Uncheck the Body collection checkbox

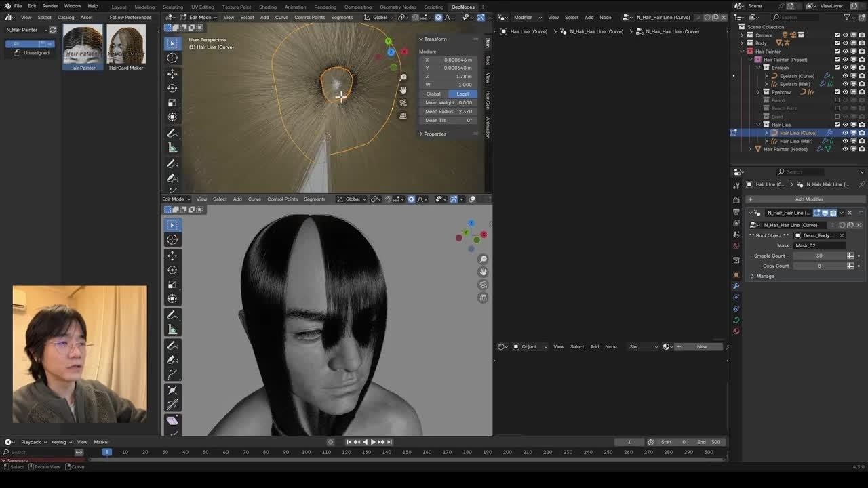tap(837, 43)
